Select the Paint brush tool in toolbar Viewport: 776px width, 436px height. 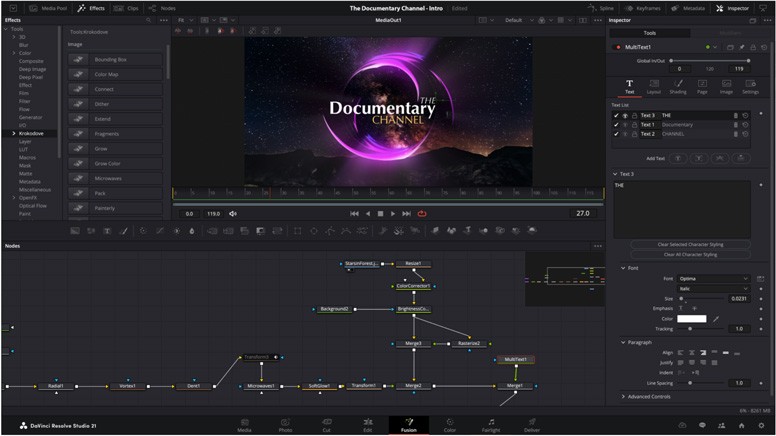(124, 231)
